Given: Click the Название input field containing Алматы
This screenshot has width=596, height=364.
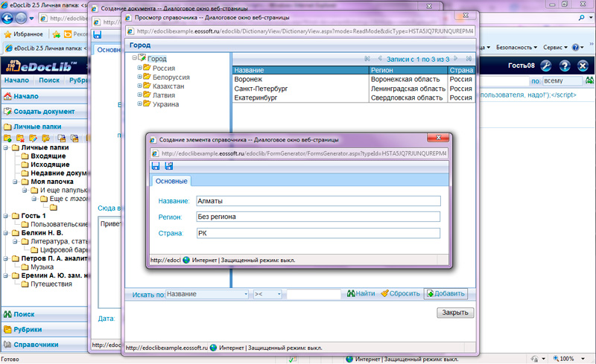Looking at the screenshot, I should tap(318, 201).
